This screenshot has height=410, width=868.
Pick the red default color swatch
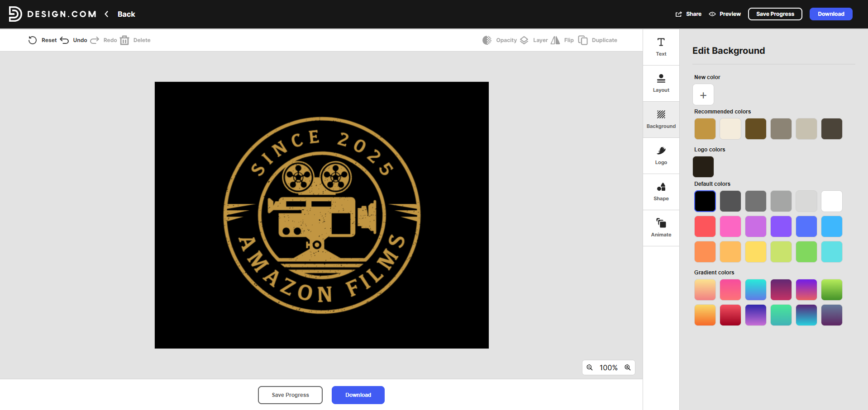pos(705,226)
